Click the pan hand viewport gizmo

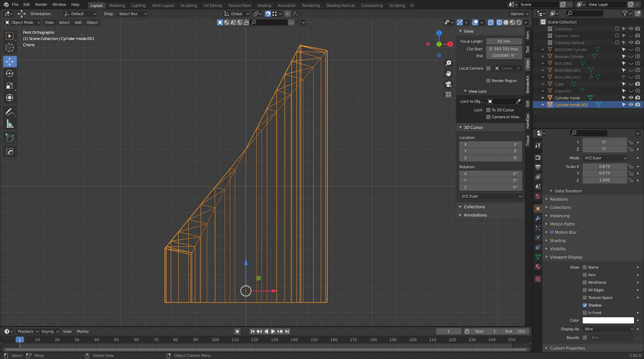tap(448, 73)
